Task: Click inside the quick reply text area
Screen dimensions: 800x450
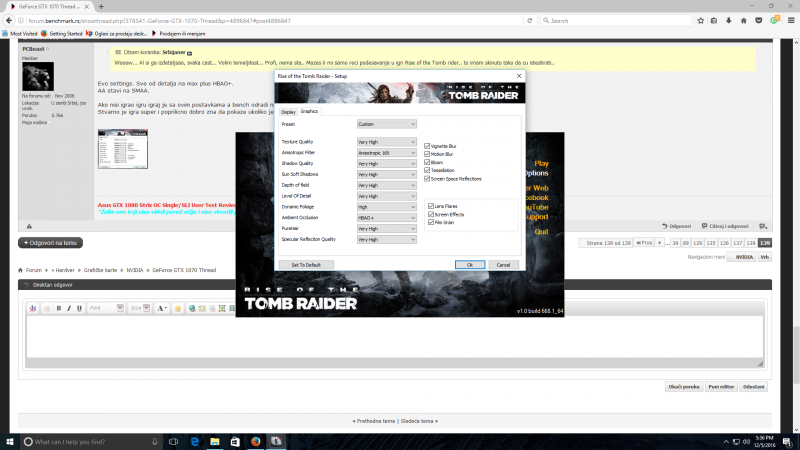Action: tap(394, 337)
